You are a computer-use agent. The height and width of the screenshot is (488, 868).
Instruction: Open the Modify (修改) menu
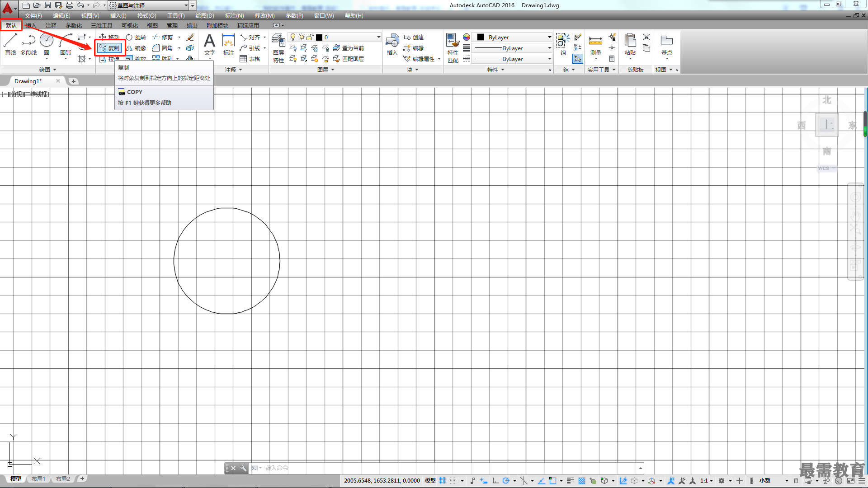[x=264, y=15]
